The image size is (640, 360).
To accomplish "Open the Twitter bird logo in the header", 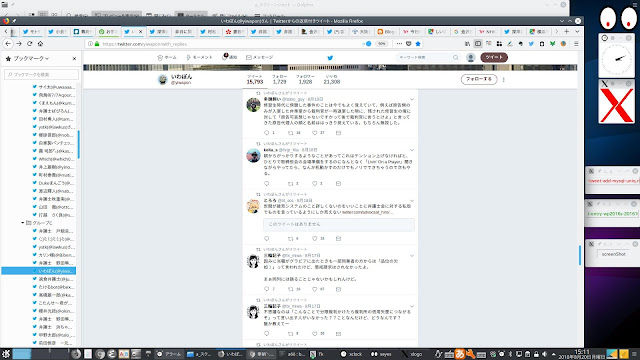I will pos(330,58).
